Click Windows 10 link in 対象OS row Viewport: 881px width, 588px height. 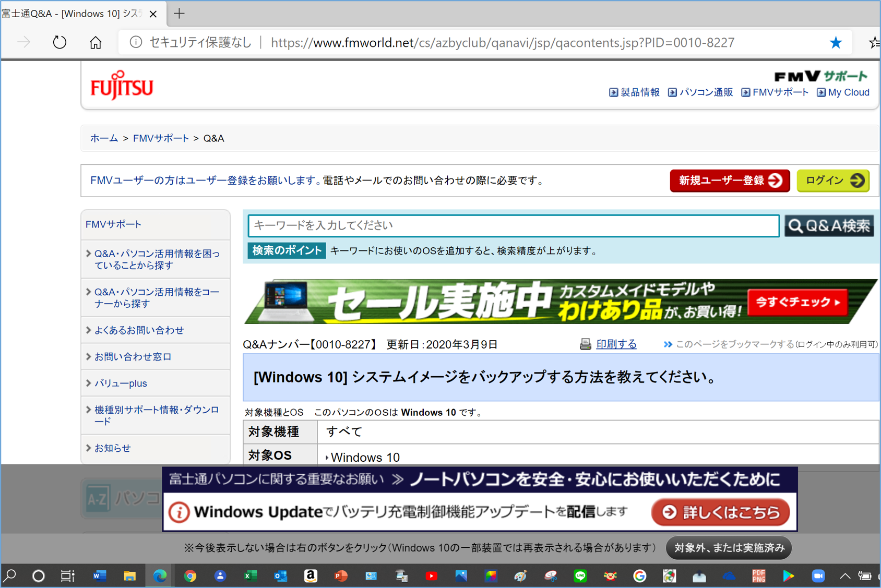coord(365,458)
